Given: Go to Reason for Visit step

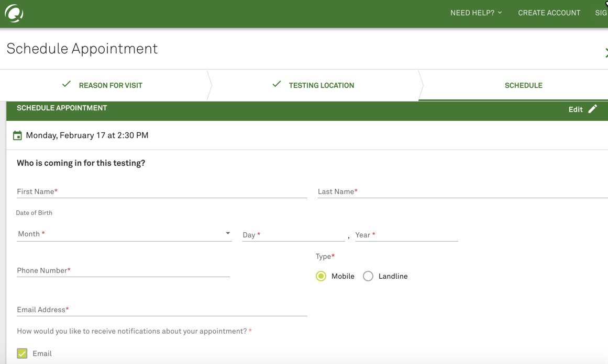Looking at the screenshot, I should [110, 85].
